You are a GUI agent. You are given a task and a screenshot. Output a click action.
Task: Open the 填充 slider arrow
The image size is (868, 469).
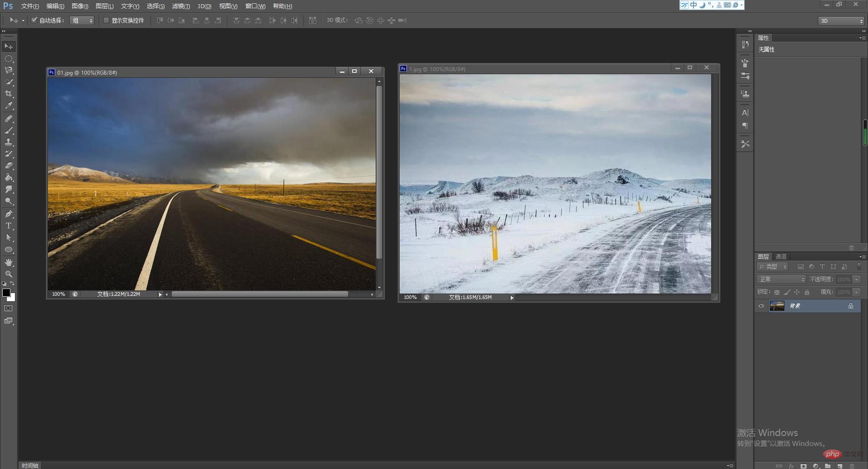(x=857, y=292)
